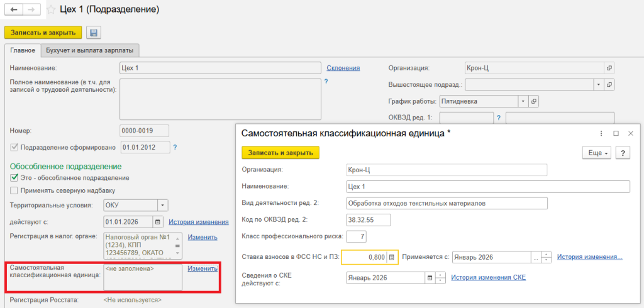Viewport: 644px width, 308px height.
Task: Open История изменения СКЕ link
Action: click(488, 277)
